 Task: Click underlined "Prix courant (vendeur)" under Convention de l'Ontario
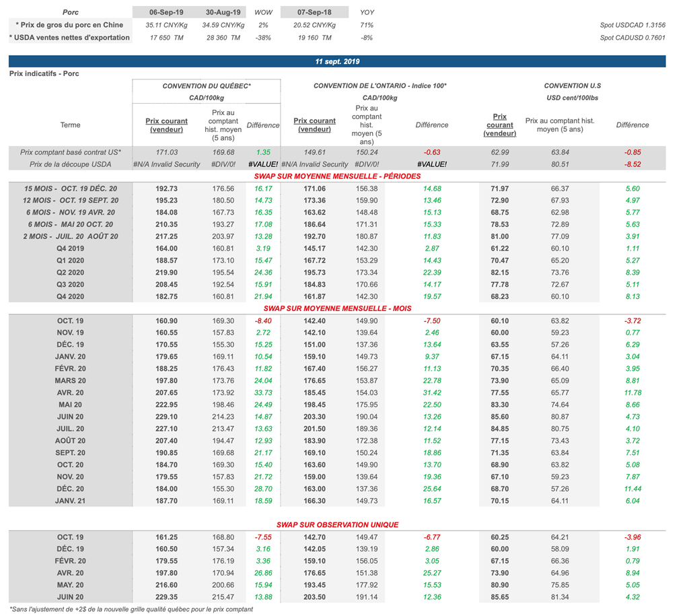point(314,125)
